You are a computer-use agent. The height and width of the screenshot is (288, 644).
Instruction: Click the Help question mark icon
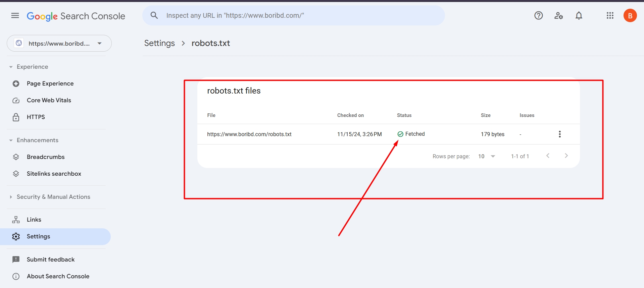click(538, 16)
